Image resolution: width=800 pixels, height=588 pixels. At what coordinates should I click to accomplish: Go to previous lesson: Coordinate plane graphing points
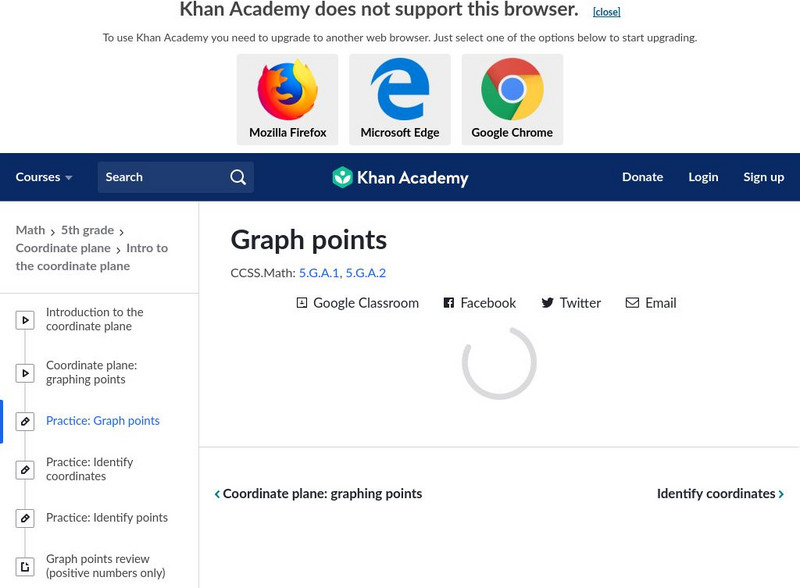pos(318,494)
